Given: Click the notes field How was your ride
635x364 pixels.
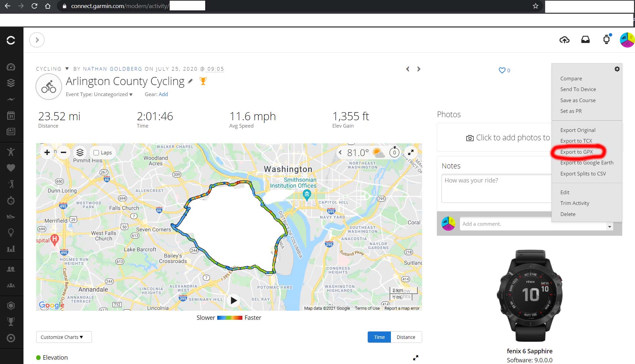Looking at the screenshot, I should [497, 188].
